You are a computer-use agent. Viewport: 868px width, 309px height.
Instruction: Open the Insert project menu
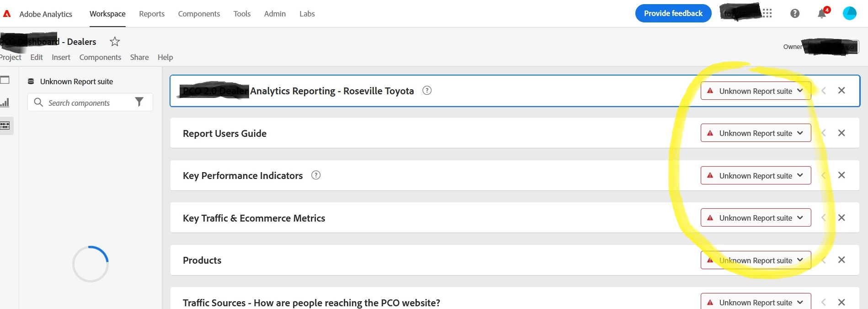[61, 57]
